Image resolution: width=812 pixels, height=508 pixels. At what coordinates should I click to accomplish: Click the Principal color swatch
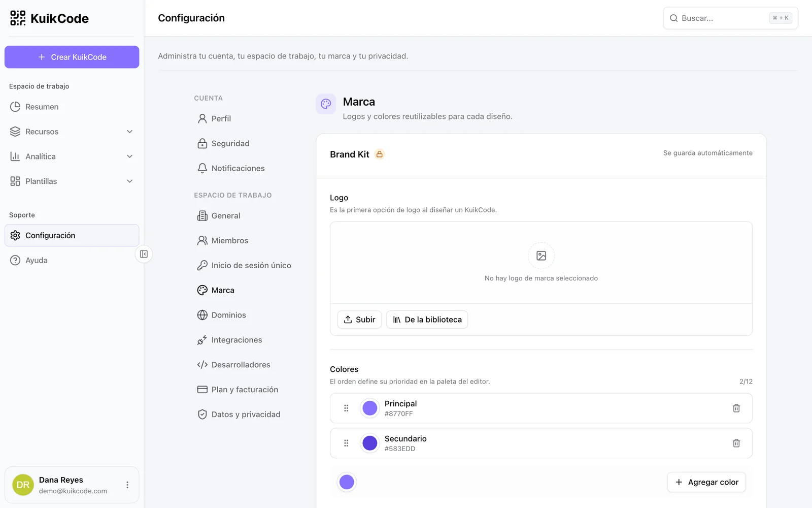pyautogui.click(x=370, y=408)
